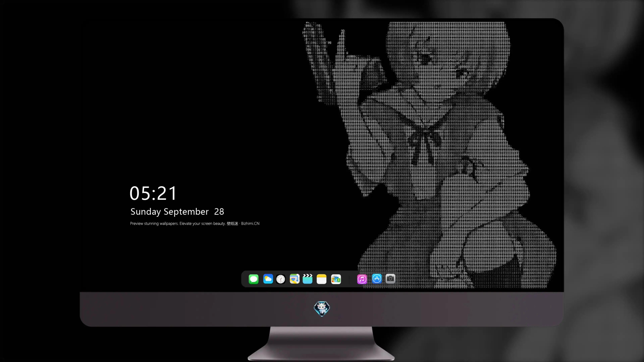Open the green Messages app in the dock
644x362 pixels.
tap(254, 279)
